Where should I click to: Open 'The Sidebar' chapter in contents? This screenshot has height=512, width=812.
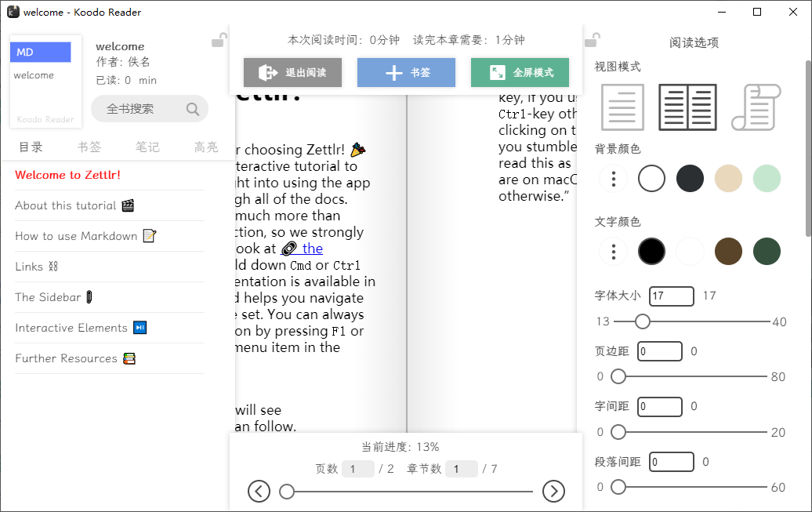point(49,296)
